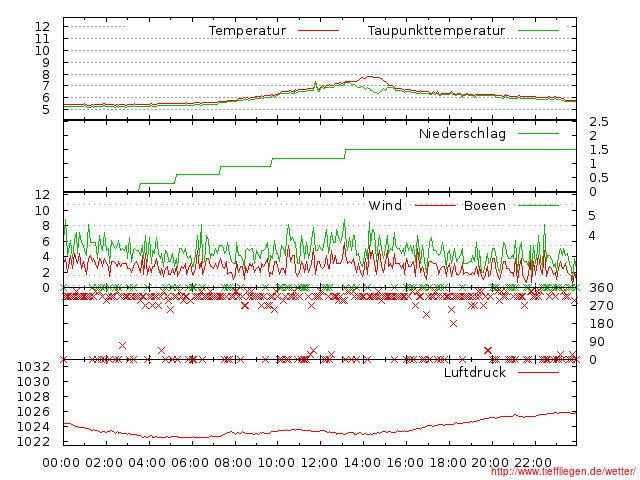Click the 1.5 precipitation axis value

coord(599,150)
